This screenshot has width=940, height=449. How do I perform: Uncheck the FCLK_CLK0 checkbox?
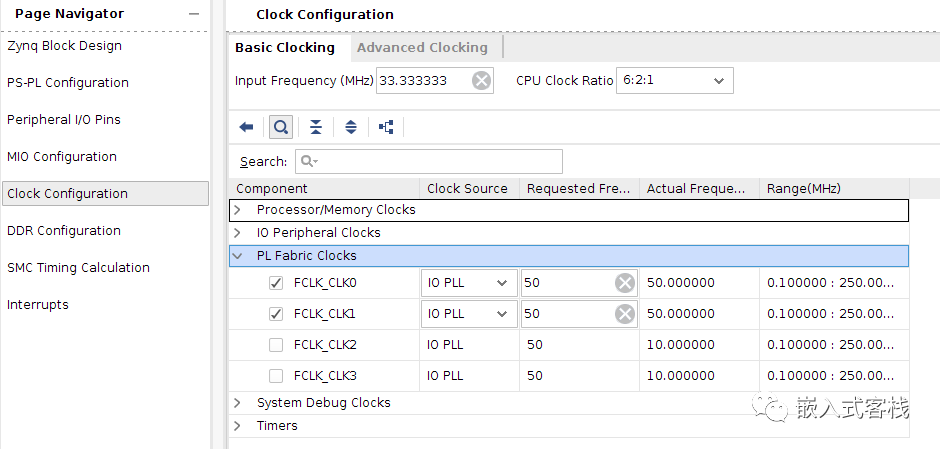pyautogui.click(x=276, y=284)
